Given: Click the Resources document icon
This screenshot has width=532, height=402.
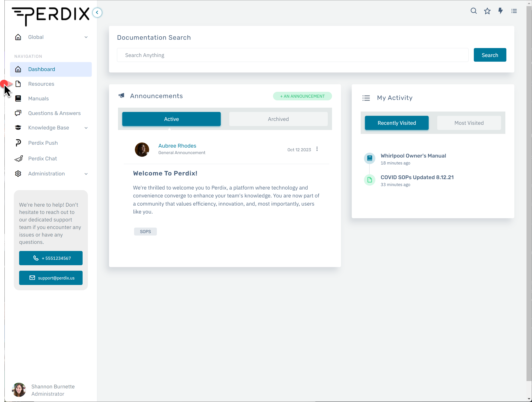Looking at the screenshot, I should click(18, 84).
